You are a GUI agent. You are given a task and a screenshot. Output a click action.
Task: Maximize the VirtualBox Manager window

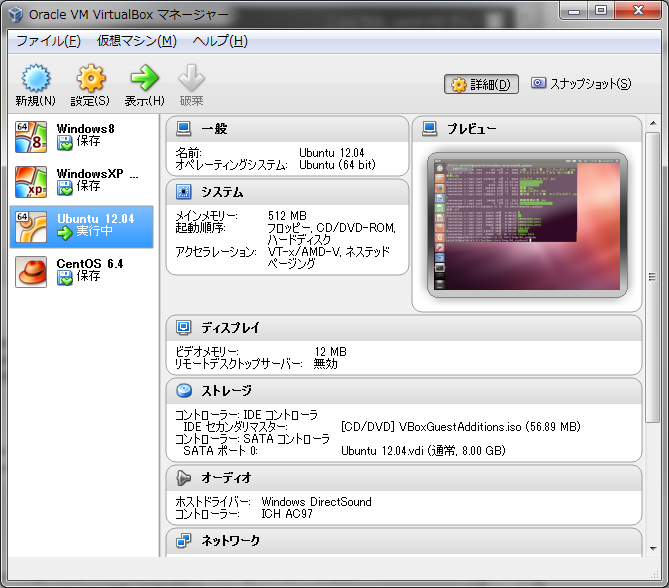pos(601,10)
